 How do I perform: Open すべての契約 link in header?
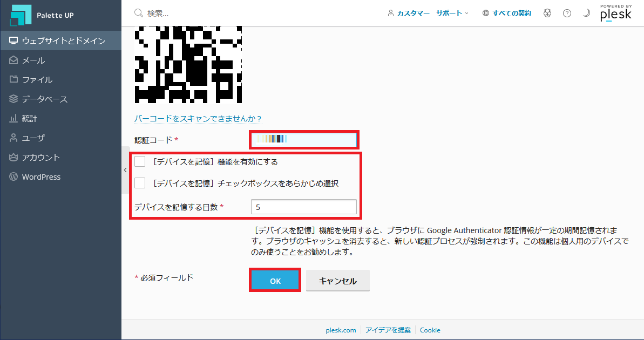click(x=511, y=13)
